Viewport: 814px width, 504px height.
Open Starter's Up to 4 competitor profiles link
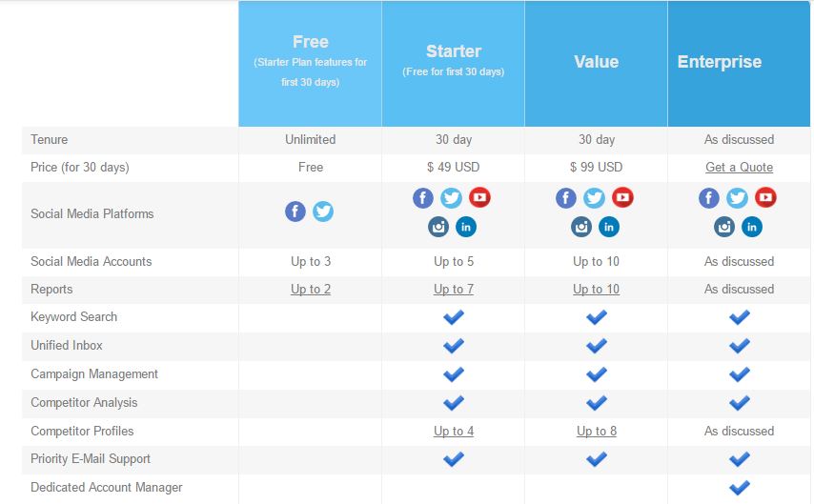coord(454,431)
